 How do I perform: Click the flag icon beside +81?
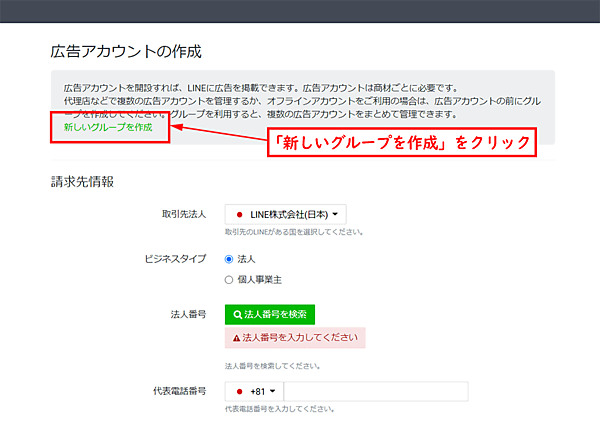240,391
